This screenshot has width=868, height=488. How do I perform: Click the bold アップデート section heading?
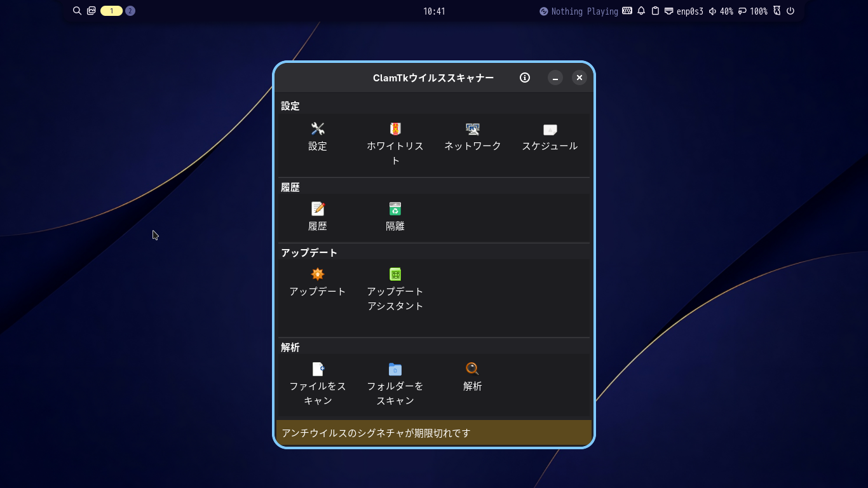(x=309, y=253)
